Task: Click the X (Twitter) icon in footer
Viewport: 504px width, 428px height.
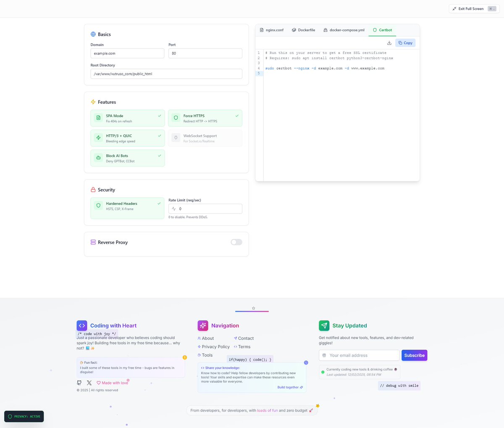Action: click(x=89, y=383)
